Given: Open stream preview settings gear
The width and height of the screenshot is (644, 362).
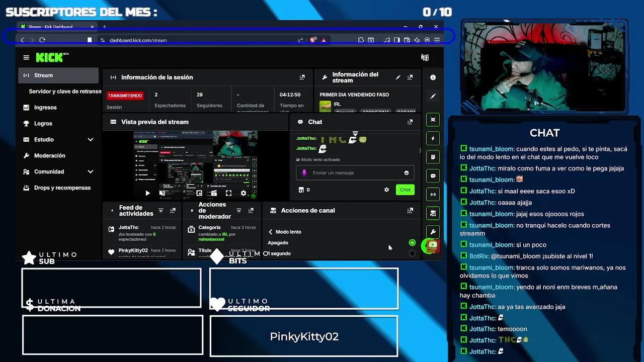Looking at the screenshot, I should pyautogui.click(x=244, y=193).
